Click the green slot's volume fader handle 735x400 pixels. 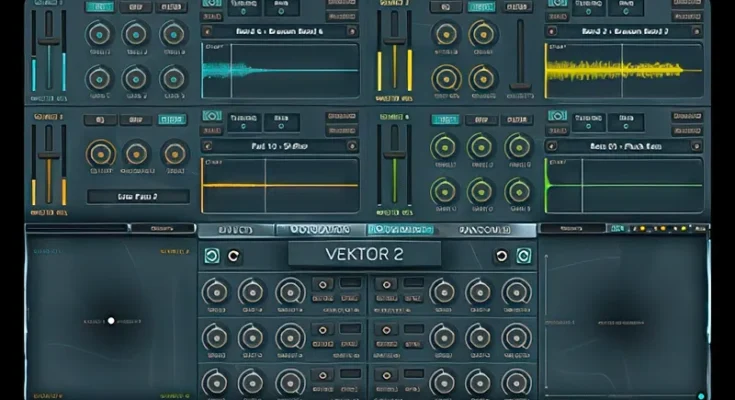[395, 154]
